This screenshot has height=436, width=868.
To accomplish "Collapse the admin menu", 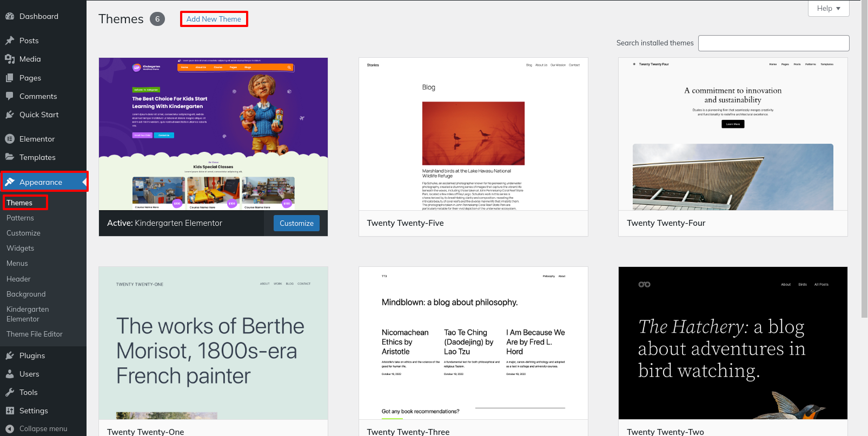I will pyautogui.click(x=43, y=428).
